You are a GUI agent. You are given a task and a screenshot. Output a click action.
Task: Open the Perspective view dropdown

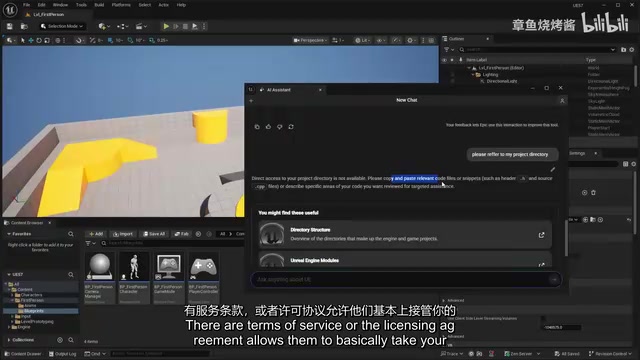(x=310, y=40)
